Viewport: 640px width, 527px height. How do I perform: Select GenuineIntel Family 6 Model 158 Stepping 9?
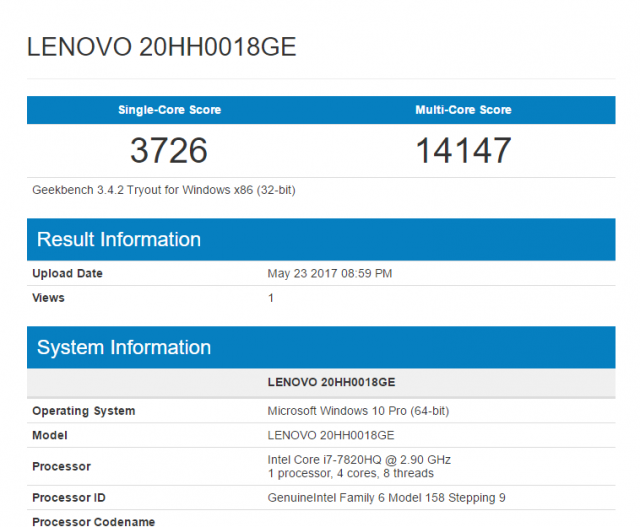tap(387, 498)
